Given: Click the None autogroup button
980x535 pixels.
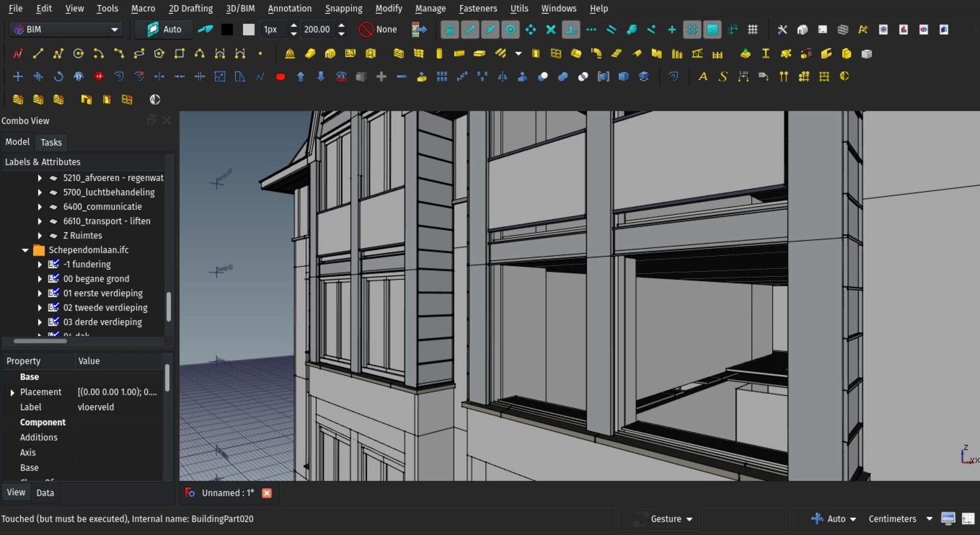Looking at the screenshot, I should [x=378, y=30].
